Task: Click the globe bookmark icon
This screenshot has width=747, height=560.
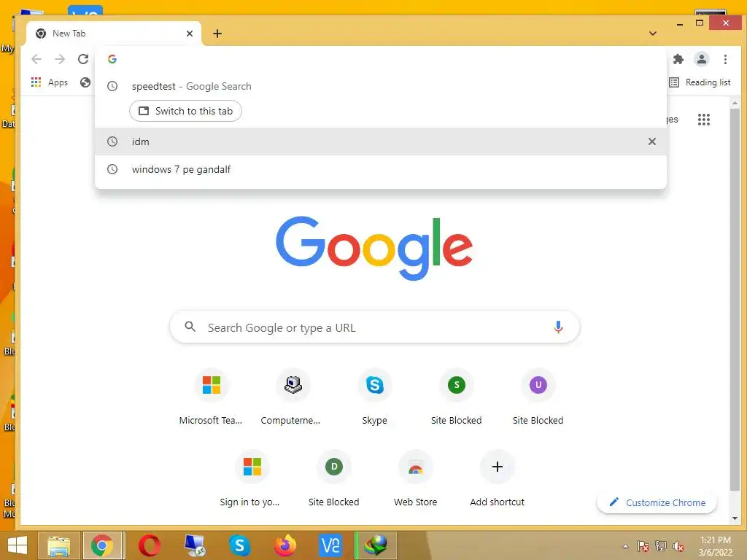Action: pyautogui.click(x=85, y=82)
